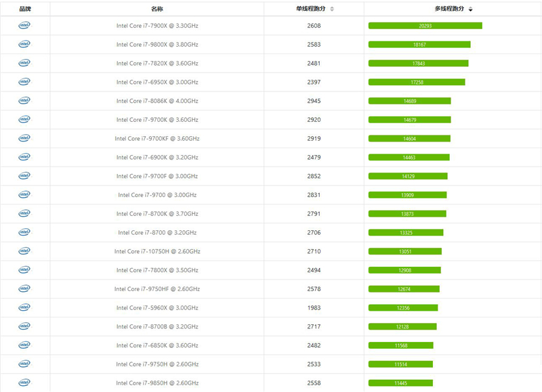The height and width of the screenshot is (392, 542).
Task: Click the Intel logo in the i7-8086K row
Action: (x=24, y=101)
